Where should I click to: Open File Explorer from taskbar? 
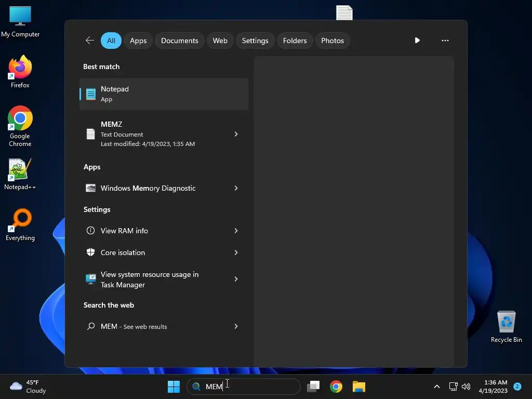pos(358,387)
